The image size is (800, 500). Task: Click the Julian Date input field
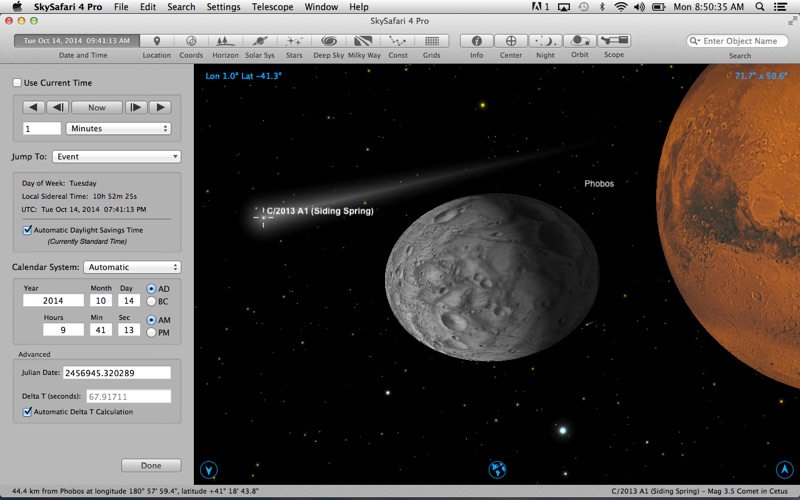[117, 373]
